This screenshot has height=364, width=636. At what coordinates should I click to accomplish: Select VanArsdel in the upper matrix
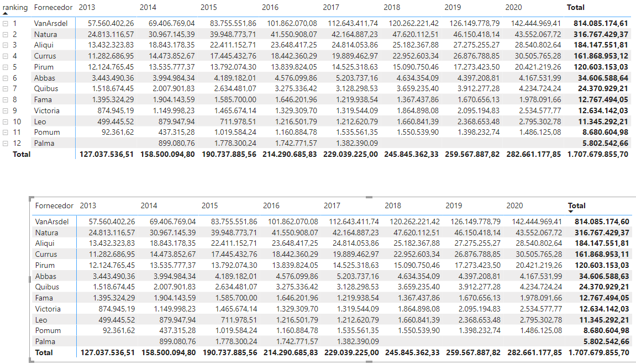[x=51, y=24]
